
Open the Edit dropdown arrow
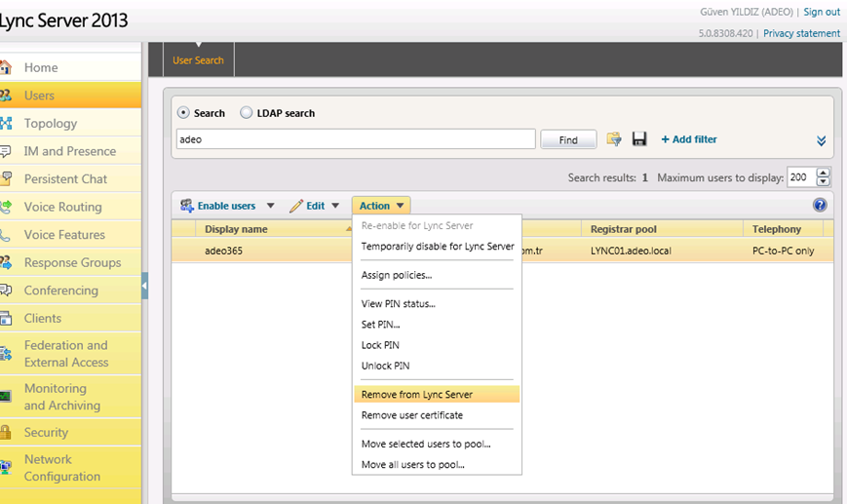point(335,206)
